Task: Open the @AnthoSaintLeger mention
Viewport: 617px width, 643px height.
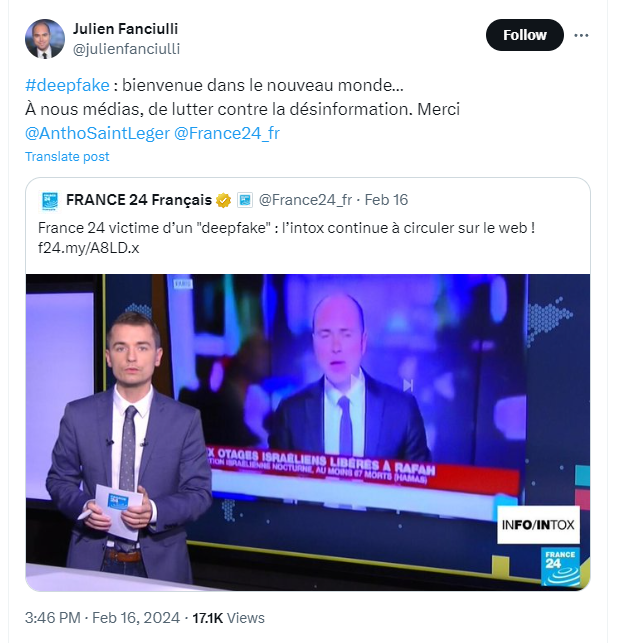Action: pos(97,133)
